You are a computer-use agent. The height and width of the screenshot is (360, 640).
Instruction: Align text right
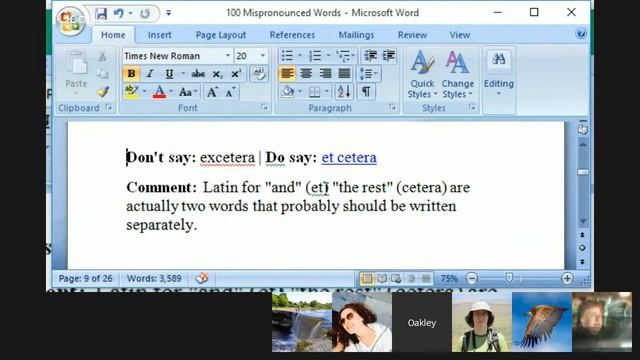325,74
